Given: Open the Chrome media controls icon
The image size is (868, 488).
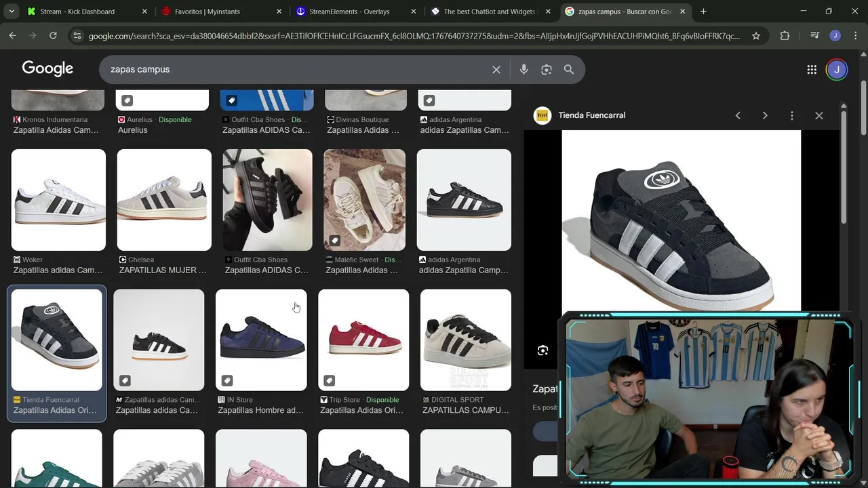Looking at the screenshot, I should (815, 36).
